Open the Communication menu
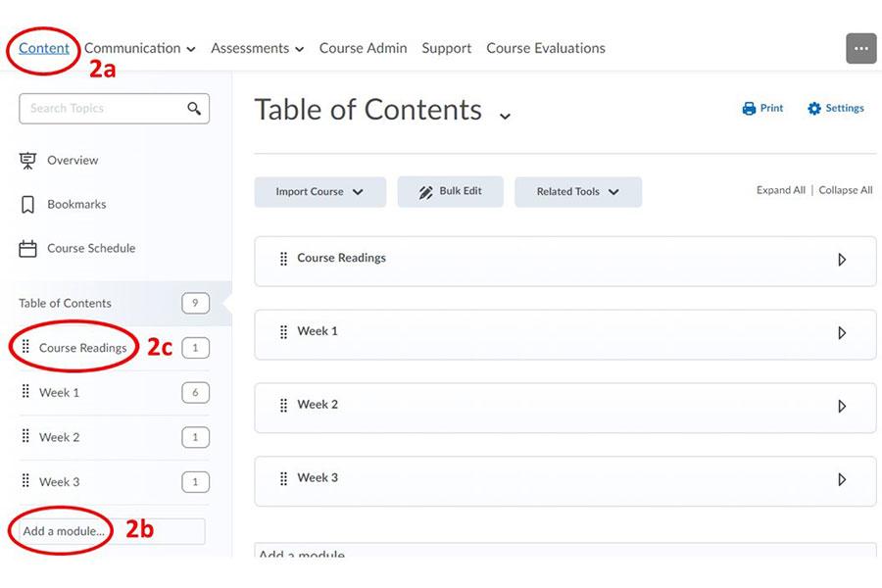 (x=139, y=48)
